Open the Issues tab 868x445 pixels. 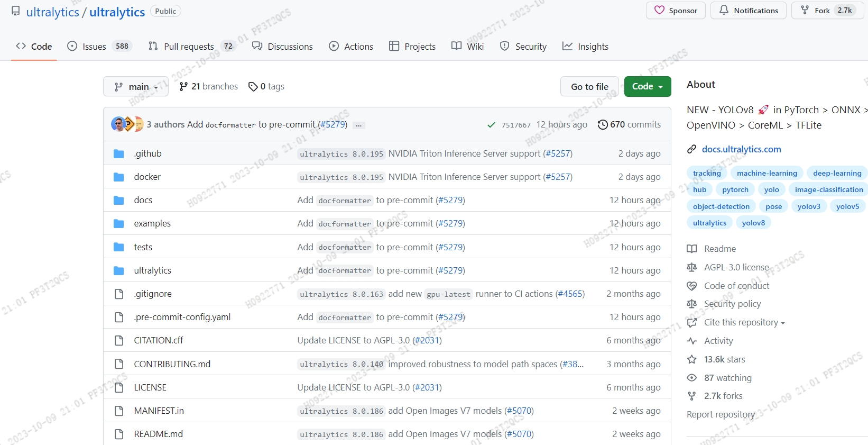tap(99, 47)
